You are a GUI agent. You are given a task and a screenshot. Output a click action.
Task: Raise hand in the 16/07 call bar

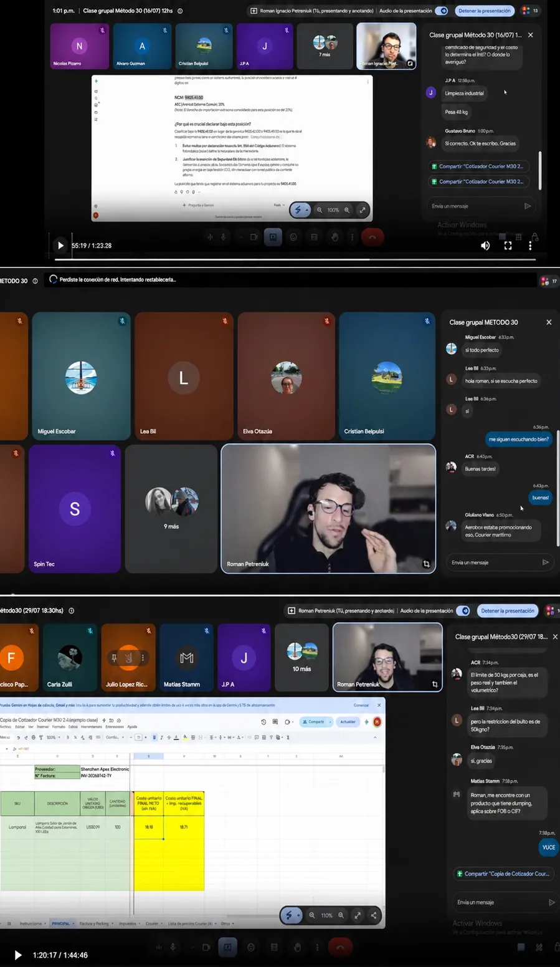point(335,237)
